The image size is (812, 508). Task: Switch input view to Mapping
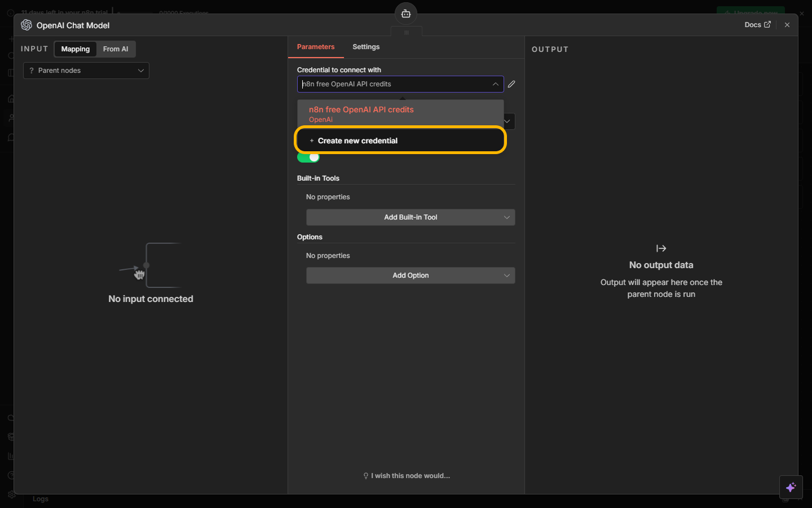(x=76, y=49)
